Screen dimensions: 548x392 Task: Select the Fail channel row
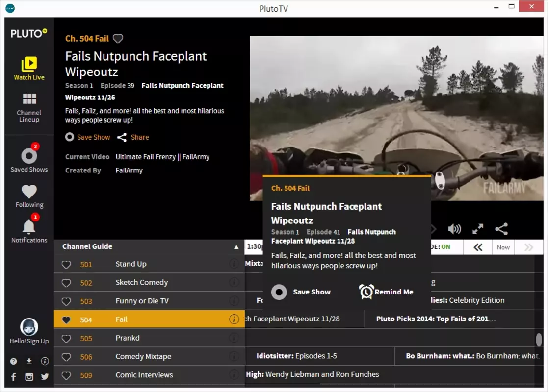(x=149, y=319)
